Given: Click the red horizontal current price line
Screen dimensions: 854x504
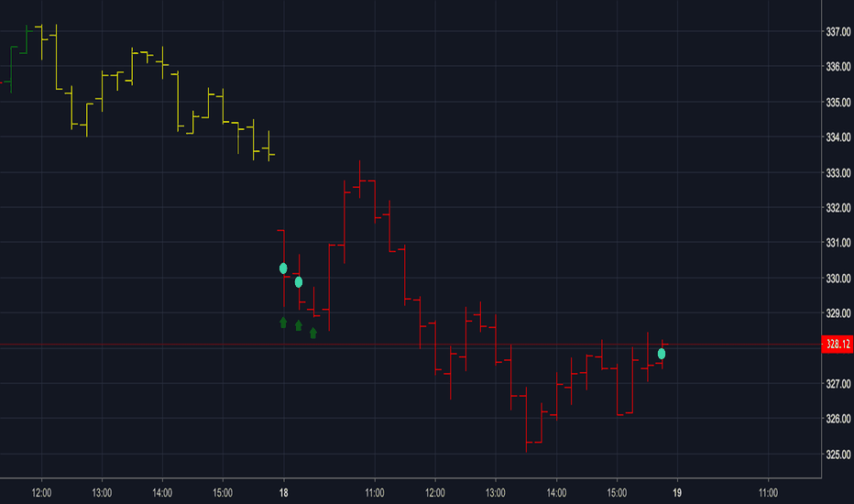Looking at the screenshot, I should coord(411,345).
